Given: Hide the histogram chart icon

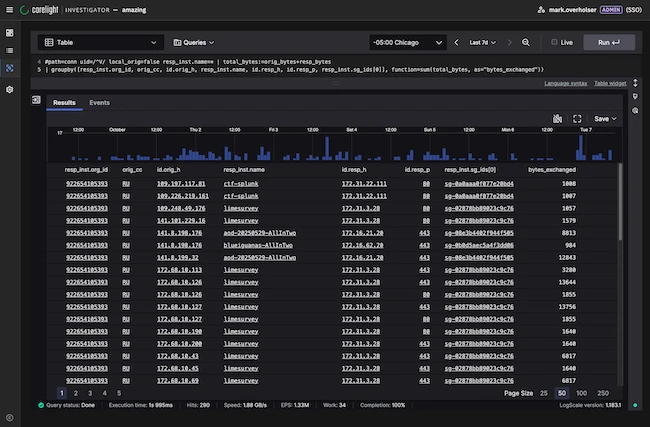Looking at the screenshot, I should tap(557, 118).
